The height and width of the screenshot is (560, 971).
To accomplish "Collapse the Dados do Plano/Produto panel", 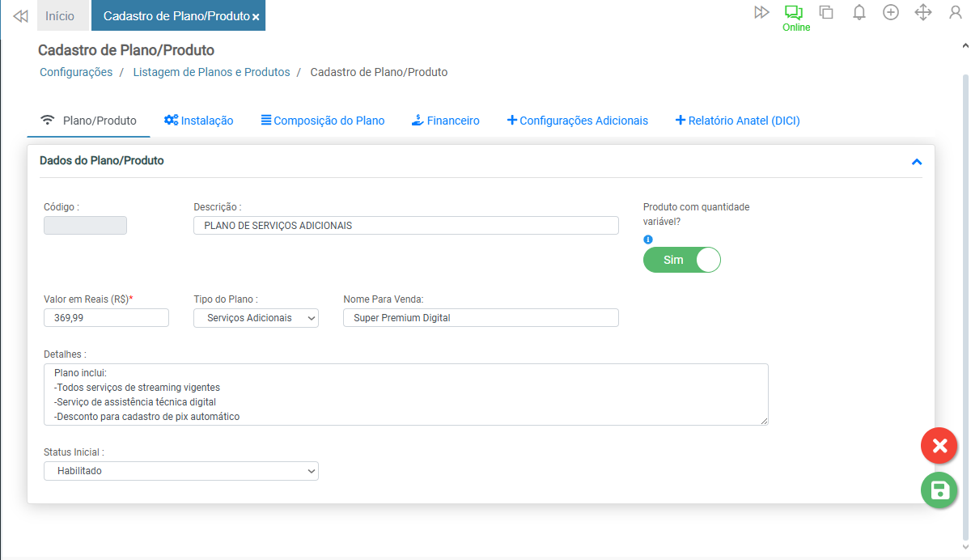I will [917, 162].
